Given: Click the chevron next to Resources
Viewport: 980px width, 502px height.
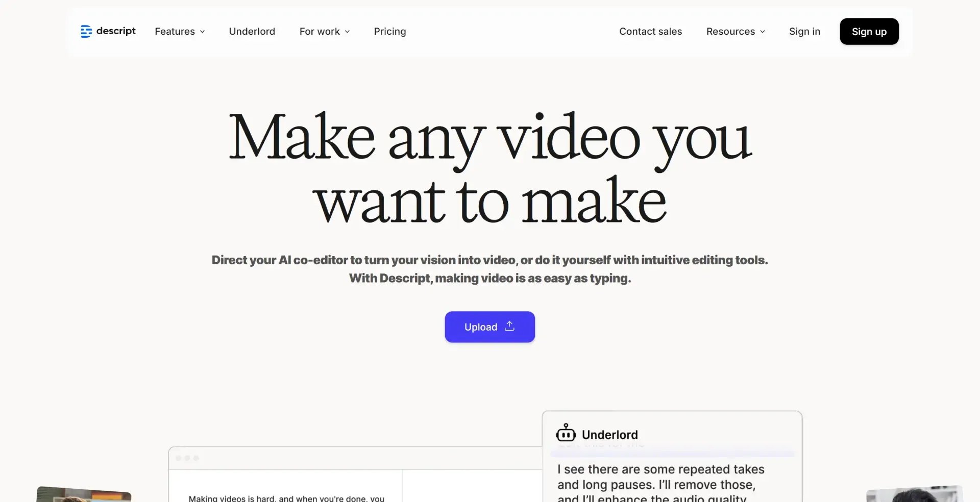Looking at the screenshot, I should [x=763, y=32].
